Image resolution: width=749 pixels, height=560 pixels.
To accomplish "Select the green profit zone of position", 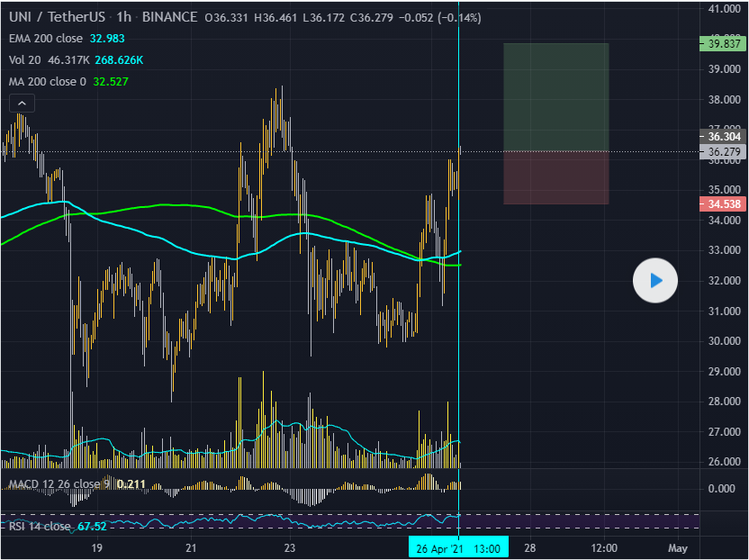I will coord(555,96).
